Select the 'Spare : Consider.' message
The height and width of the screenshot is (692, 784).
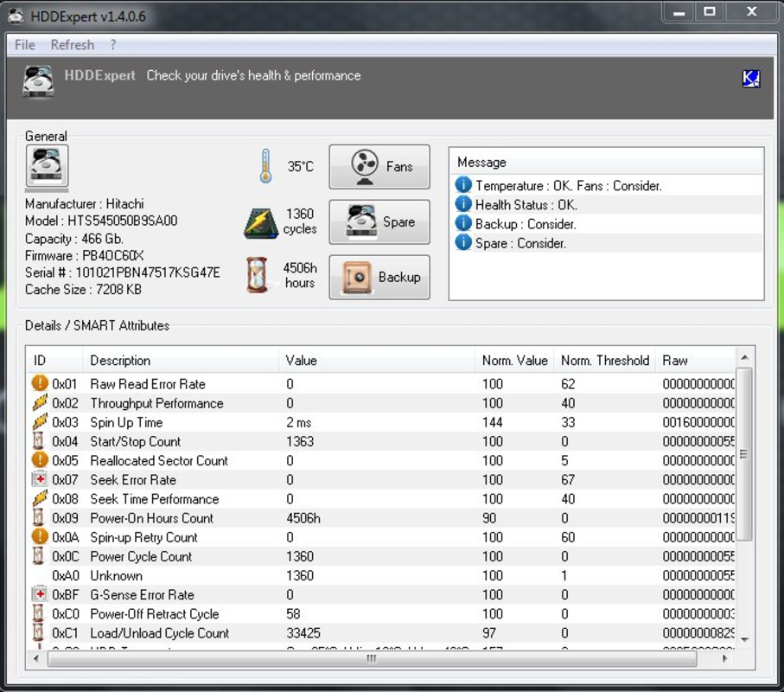[520, 243]
